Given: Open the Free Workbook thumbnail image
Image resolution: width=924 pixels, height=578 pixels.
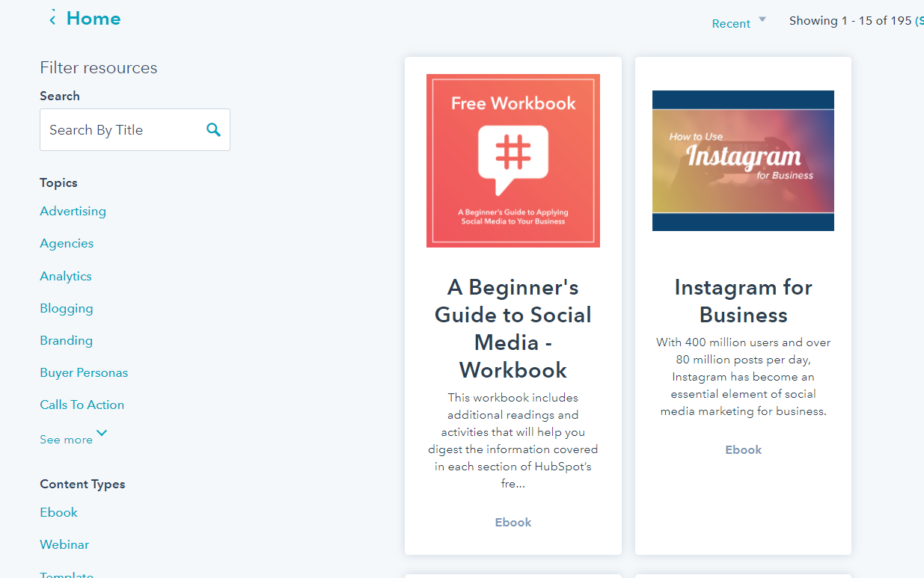Looking at the screenshot, I should pos(513,161).
